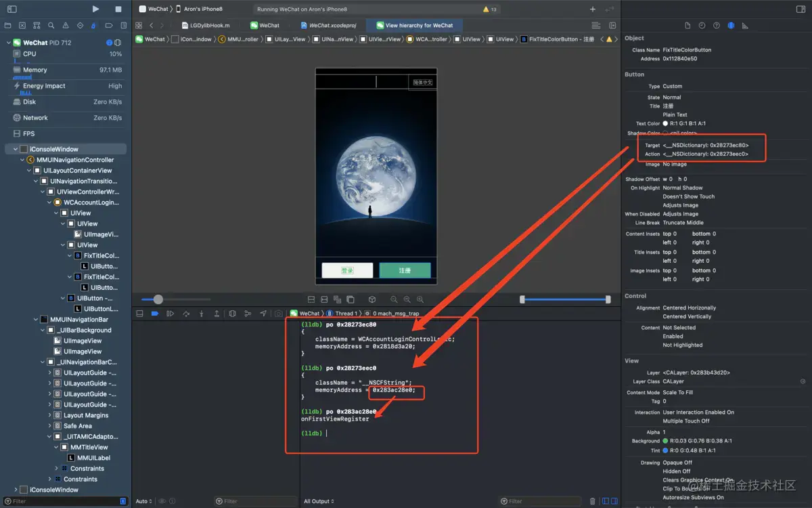Image resolution: width=812 pixels, height=508 pixels.
Task: Simulate location arrow icon
Action: (x=263, y=314)
